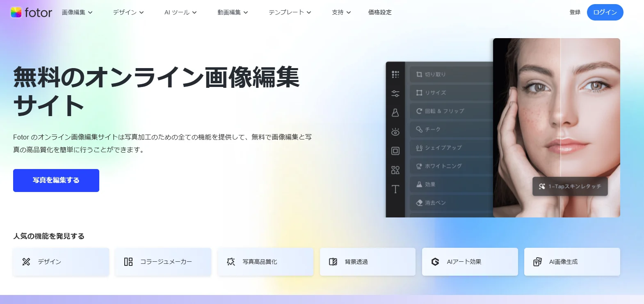Open the テンプレート dropdown
This screenshot has width=644, height=304.
[290, 12]
